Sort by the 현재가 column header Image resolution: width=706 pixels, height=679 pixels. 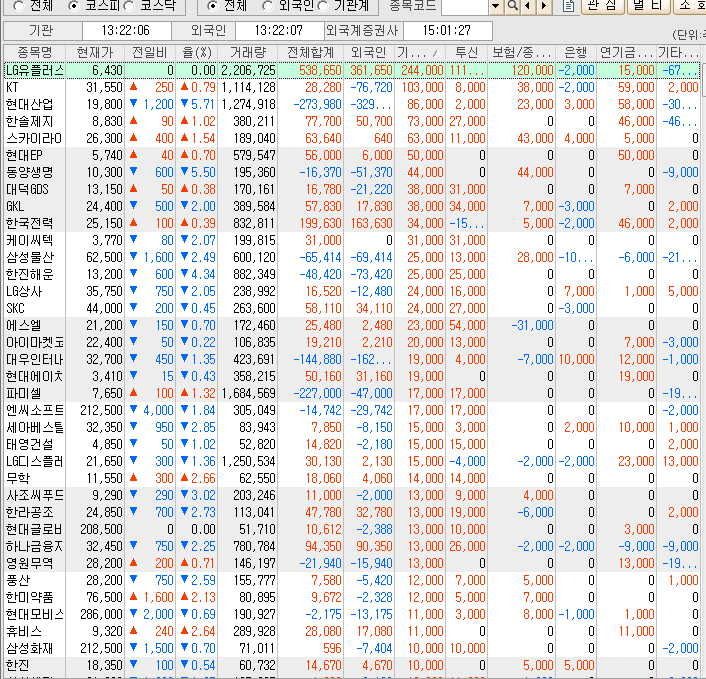95,52
